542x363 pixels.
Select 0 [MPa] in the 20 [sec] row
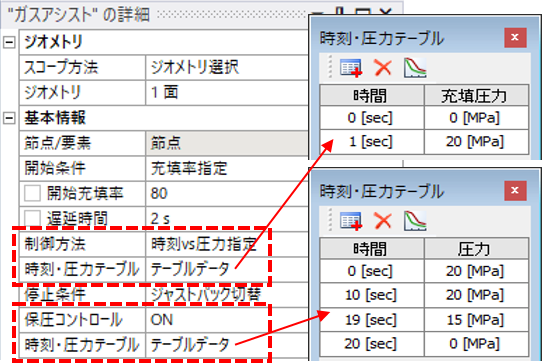pos(476,344)
